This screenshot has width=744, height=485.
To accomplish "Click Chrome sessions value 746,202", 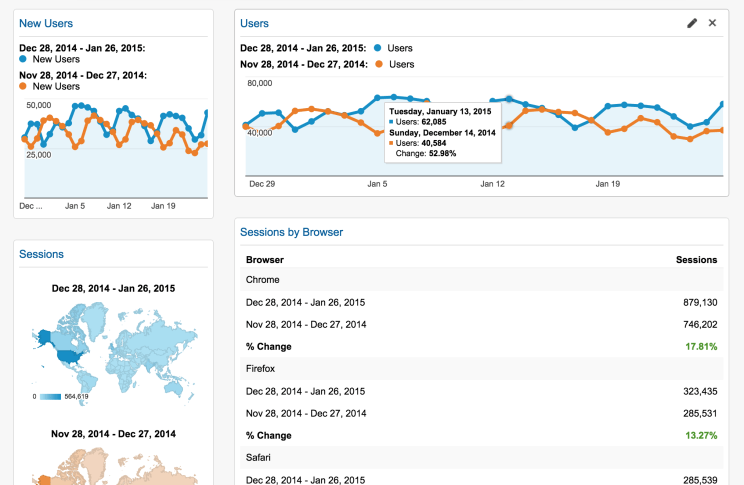I will [x=700, y=325].
